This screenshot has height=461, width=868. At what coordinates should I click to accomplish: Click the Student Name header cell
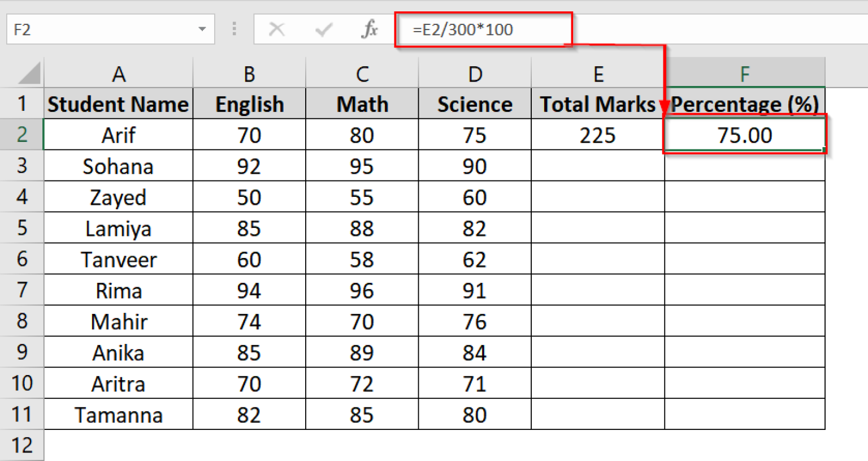tap(118, 104)
